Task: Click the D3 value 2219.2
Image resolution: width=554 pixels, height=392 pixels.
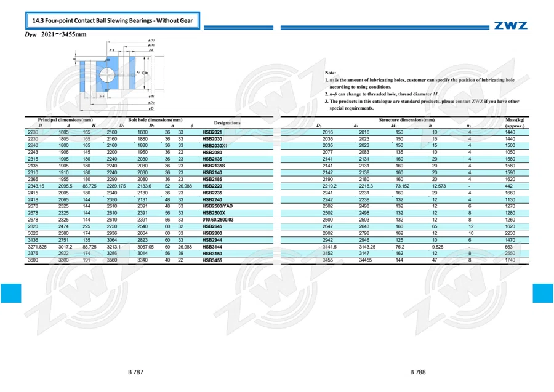Action: (329, 186)
